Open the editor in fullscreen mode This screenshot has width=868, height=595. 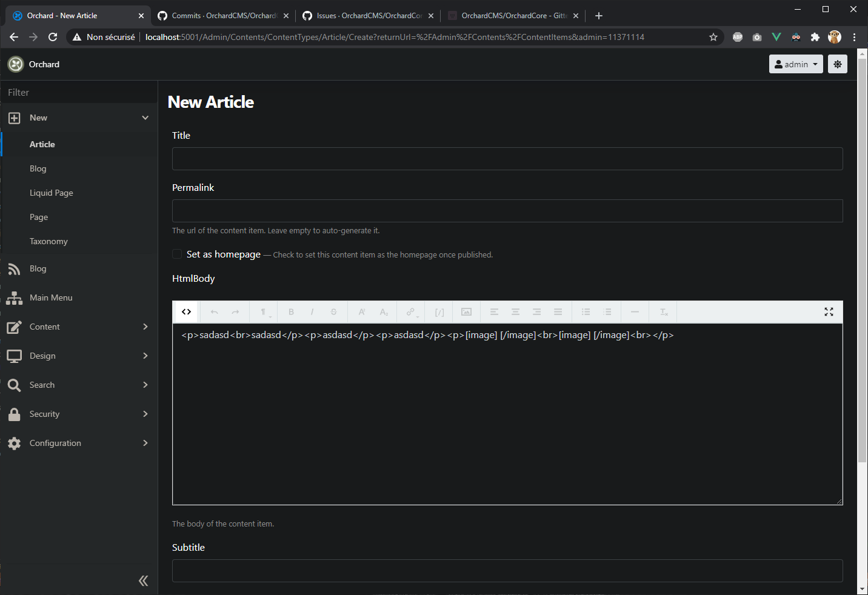point(829,311)
